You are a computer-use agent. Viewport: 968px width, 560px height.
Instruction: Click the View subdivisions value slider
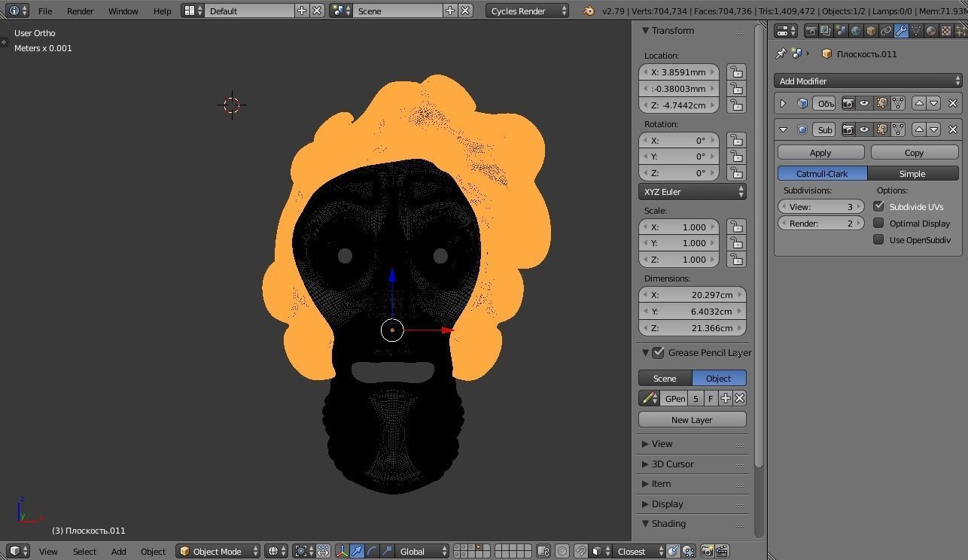pyautogui.click(x=821, y=207)
